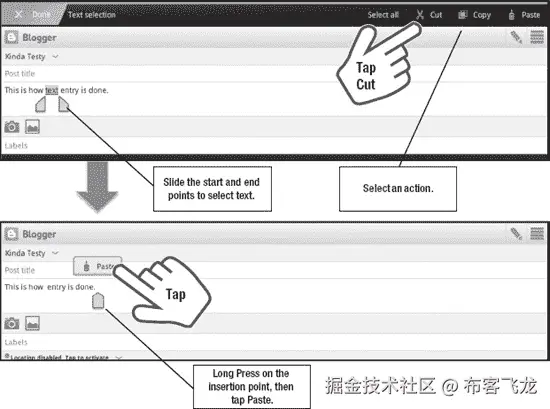Click the right selection end handle
The image size is (550, 409).
(63, 105)
